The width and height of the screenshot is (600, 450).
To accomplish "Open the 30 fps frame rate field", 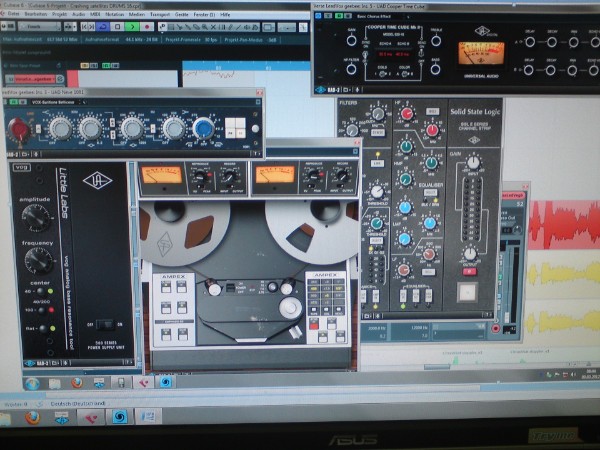I will click(210, 39).
